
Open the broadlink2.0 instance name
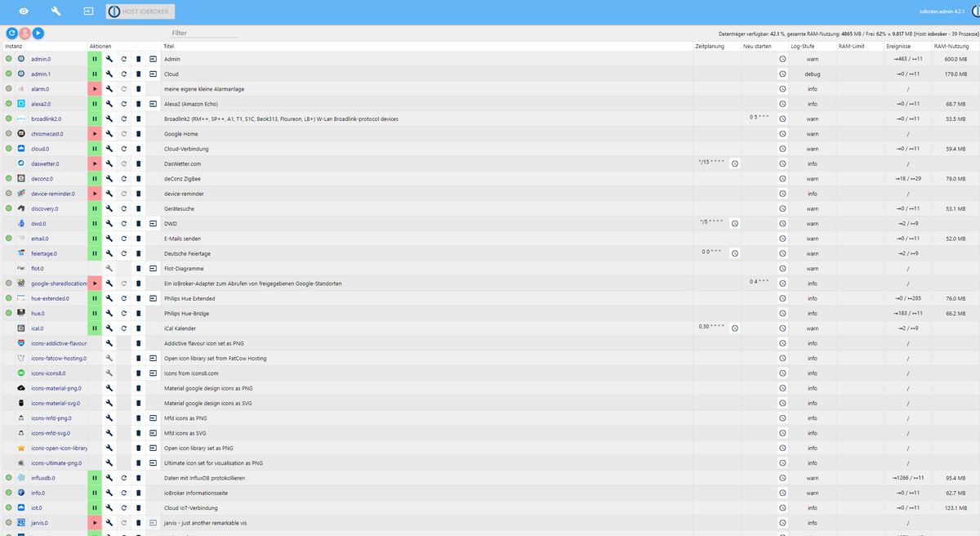click(46, 119)
